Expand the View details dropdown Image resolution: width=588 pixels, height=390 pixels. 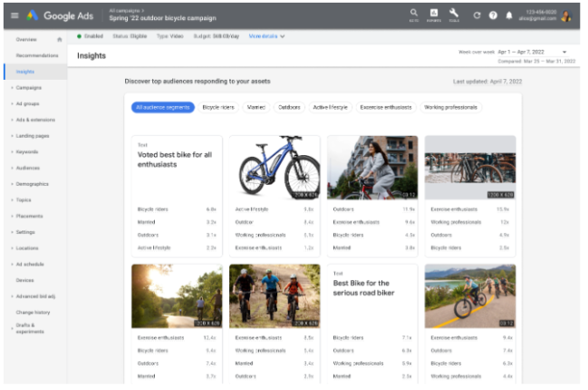point(266,36)
